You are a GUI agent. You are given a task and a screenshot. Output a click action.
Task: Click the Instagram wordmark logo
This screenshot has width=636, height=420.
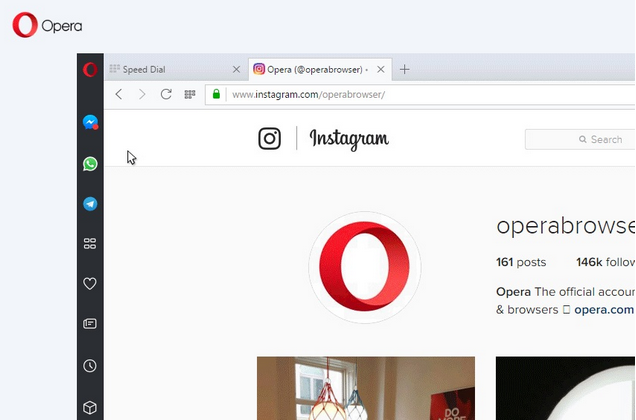coord(349,139)
